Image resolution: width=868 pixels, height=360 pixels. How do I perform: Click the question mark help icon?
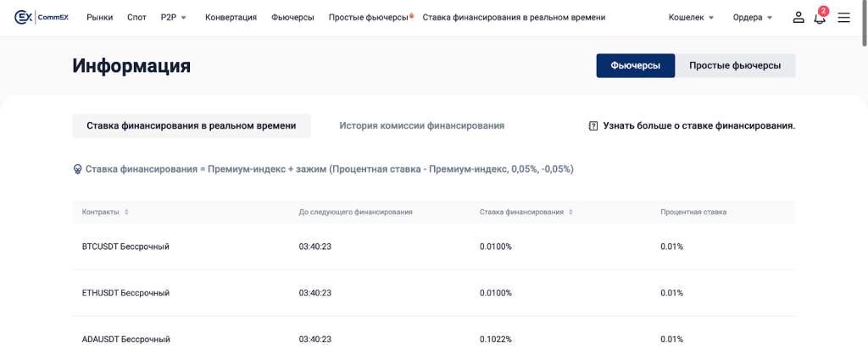pos(593,125)
